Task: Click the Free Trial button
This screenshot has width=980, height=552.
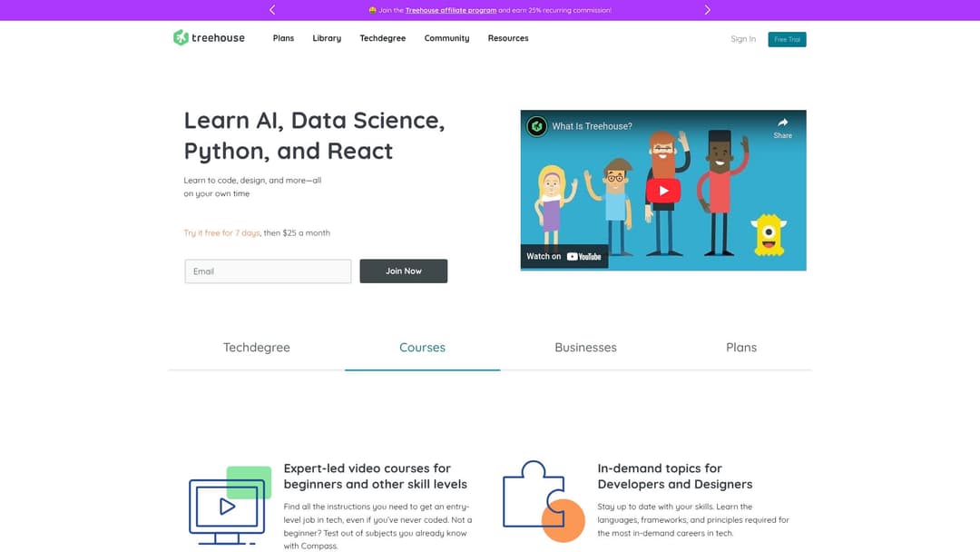Action: 787,39
